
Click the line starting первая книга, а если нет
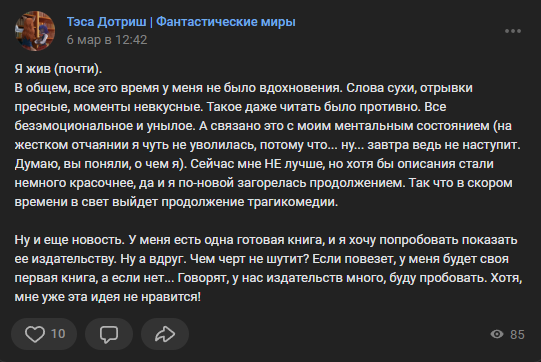(x=268, y=277)
